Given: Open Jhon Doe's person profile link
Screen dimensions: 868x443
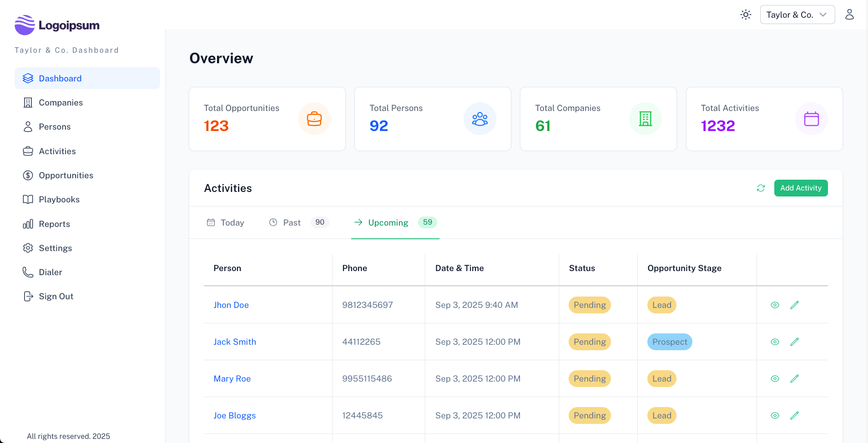Looking at the screenshot, I should coord(231,305).
